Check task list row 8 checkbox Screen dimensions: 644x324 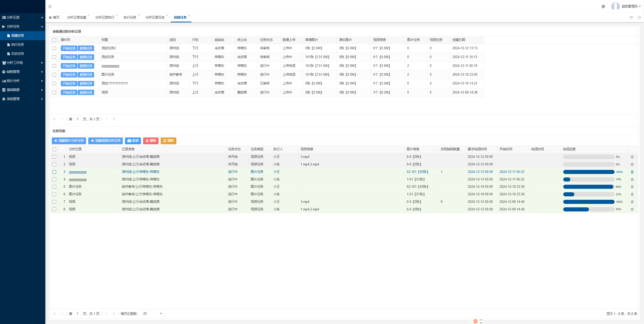click(54, 209)
